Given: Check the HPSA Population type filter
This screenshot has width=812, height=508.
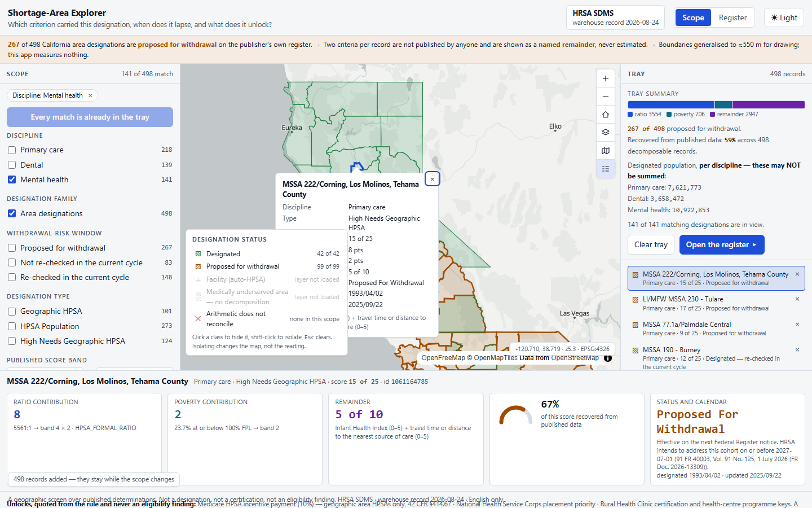Looking at the screenshot, I should coord(12,326).
